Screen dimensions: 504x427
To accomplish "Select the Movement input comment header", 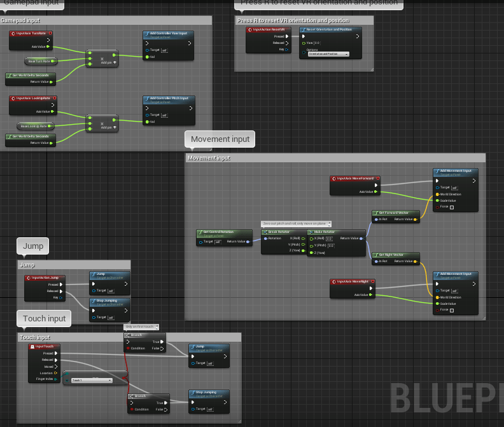I will click(x=335, y=158).
